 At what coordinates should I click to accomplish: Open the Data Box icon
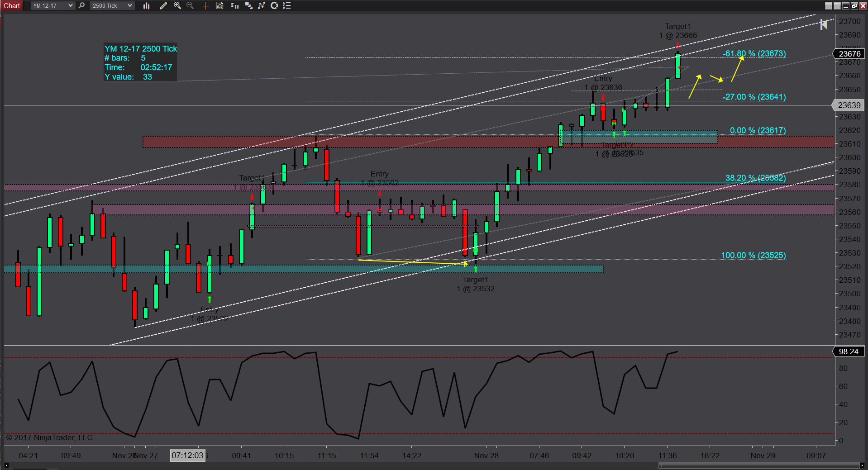(219, 5)
